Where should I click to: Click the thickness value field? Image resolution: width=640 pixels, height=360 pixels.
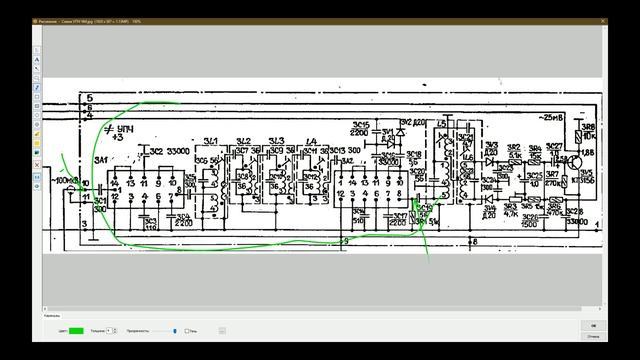click(x=109, y=331)
